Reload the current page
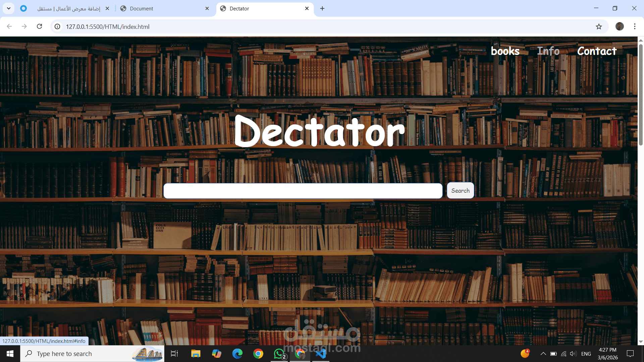 pos(39,26)
